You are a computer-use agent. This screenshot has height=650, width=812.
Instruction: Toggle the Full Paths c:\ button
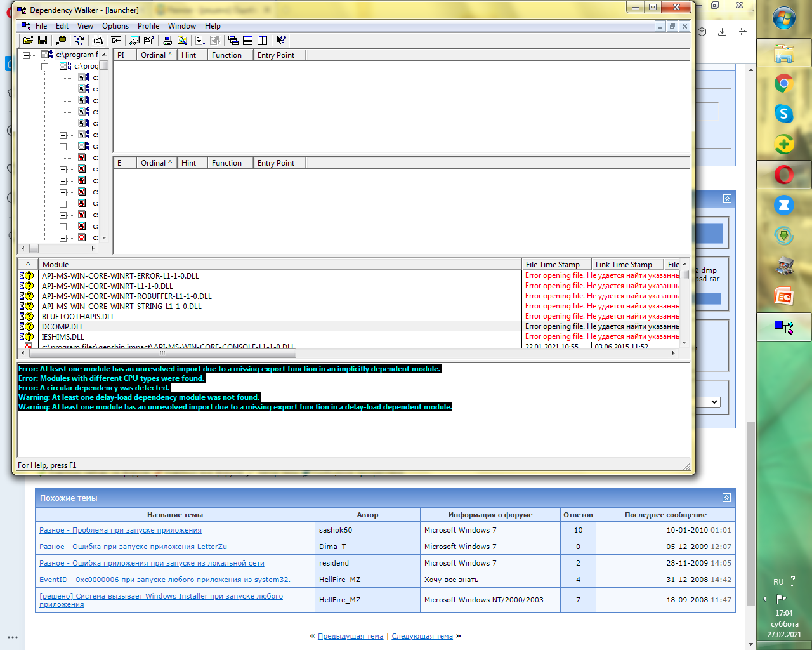point(98,40)
